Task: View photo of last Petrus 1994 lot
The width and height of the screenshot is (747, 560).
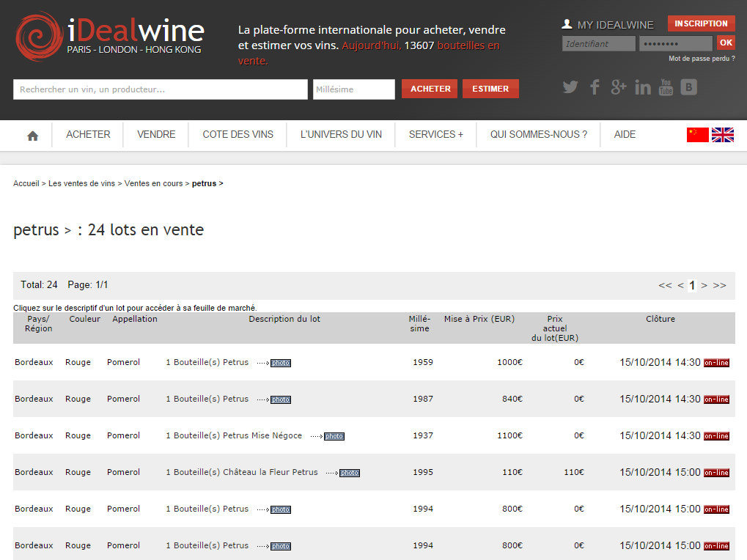Action: coord(281,546)
